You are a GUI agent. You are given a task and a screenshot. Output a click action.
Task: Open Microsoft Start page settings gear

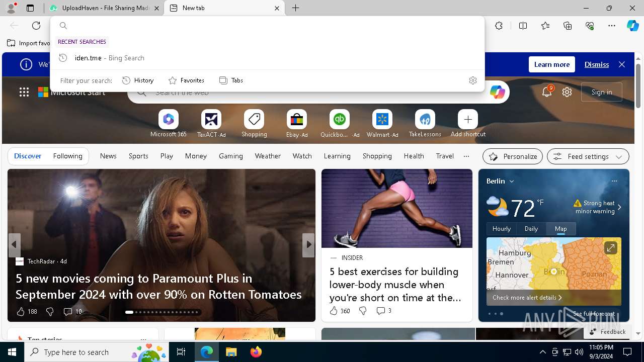coord(567,92)
